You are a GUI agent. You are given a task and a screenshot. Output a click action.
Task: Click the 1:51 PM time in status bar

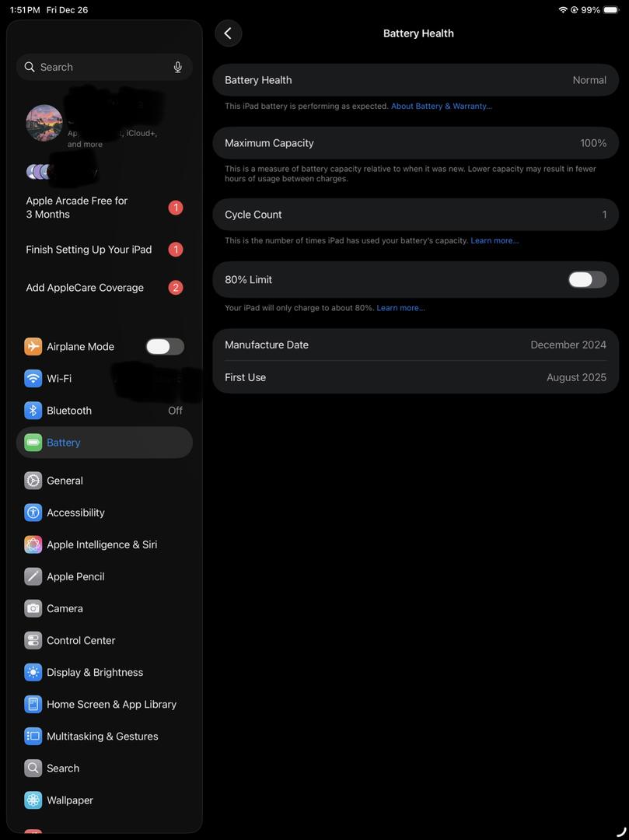point(25,9)
